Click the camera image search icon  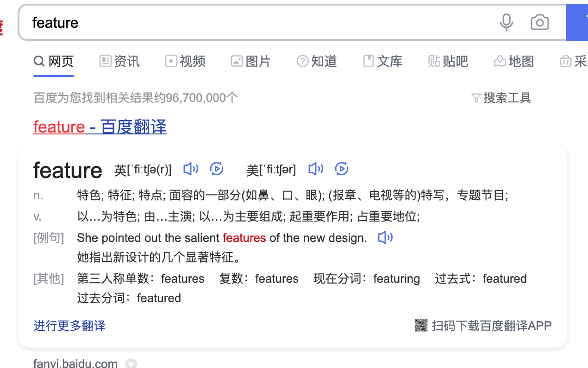pyautogui.click(x=539, y=22)
